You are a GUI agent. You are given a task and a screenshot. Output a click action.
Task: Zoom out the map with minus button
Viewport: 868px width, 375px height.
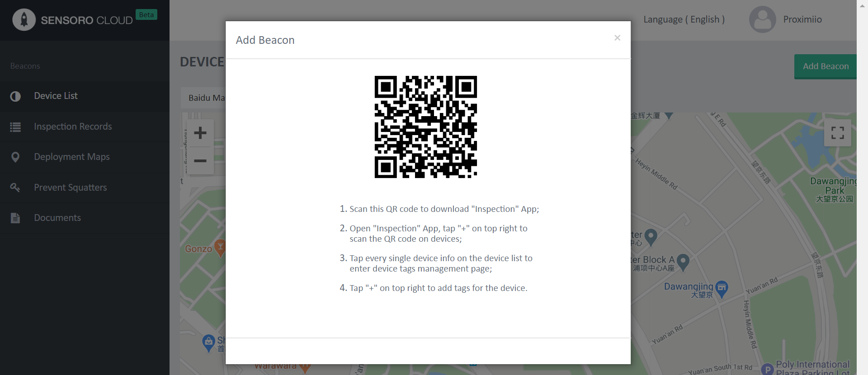pyautogui.click(x=200, y=161)
